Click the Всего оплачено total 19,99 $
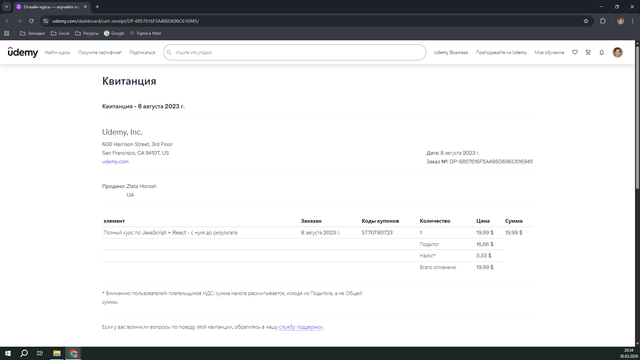 tap(485, 267)
